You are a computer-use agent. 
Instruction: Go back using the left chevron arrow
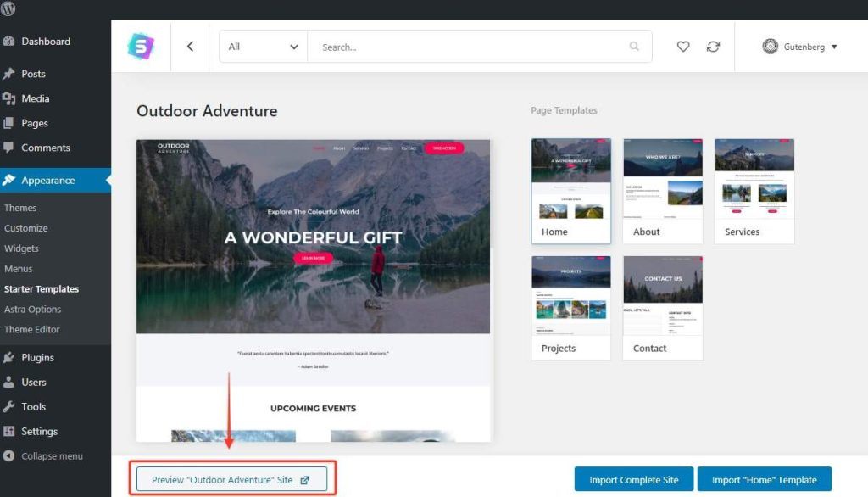coord(190,46)
